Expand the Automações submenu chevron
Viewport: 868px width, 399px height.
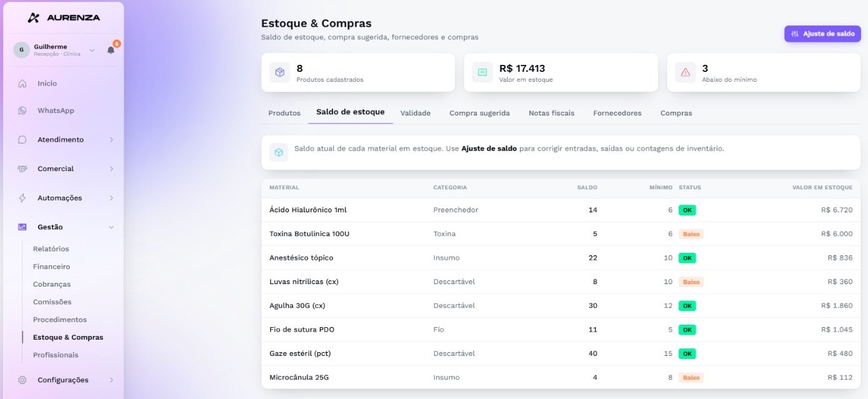coord(111,198)
